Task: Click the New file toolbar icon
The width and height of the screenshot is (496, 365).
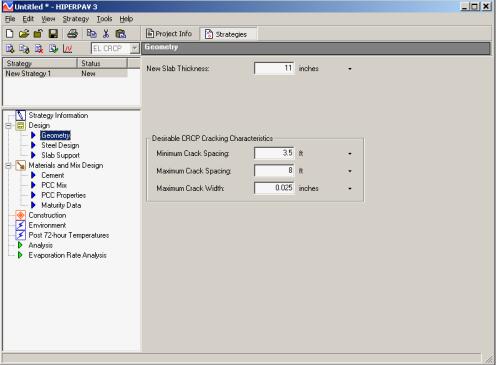Action: [x=10, y=33]
